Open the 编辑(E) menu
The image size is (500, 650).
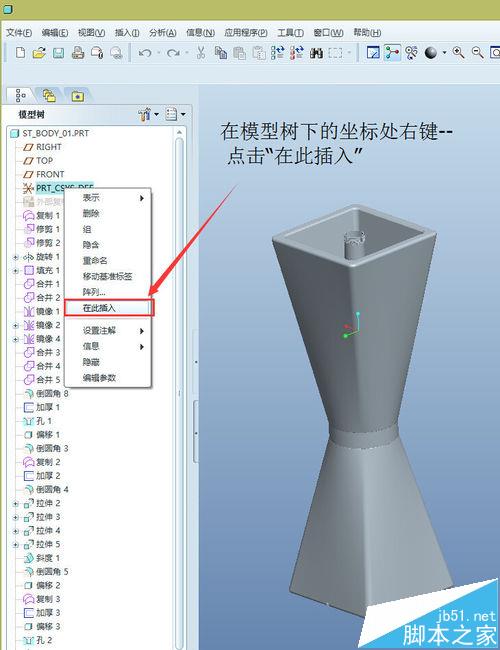tap(55, 32)
